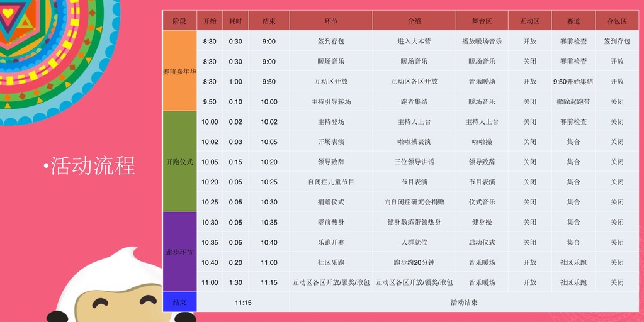Select the 互动区 column header
Screen dimensions: 644x322
pyautogui.click(x=530, y=21)
